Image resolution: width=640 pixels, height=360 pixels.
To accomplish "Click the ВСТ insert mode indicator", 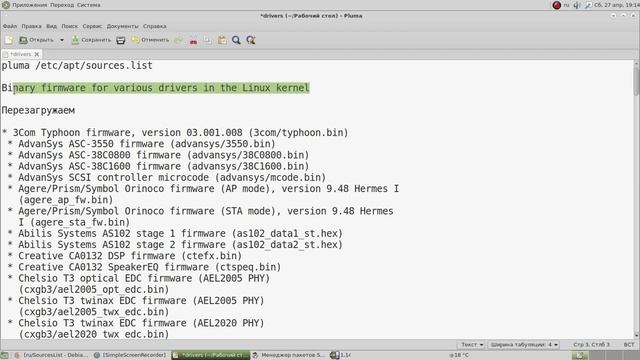I will (x=629, y=345).
